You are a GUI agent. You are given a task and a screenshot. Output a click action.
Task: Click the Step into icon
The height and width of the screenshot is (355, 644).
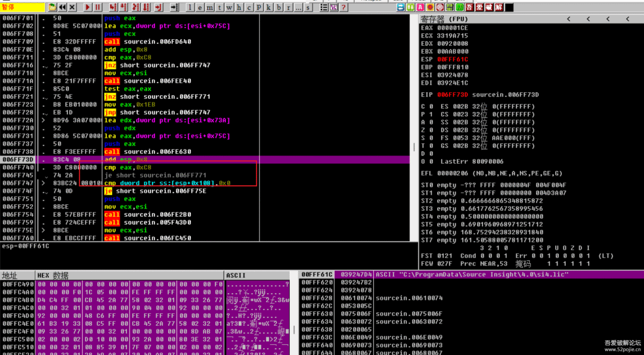(x=113, y=7)
